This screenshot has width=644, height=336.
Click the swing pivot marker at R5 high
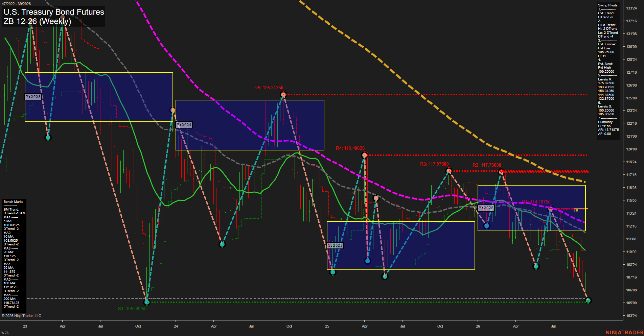click(283, 95)
